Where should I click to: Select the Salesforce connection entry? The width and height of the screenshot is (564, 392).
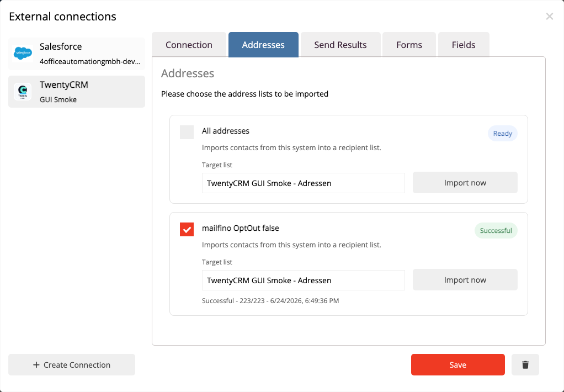point(77,54)
